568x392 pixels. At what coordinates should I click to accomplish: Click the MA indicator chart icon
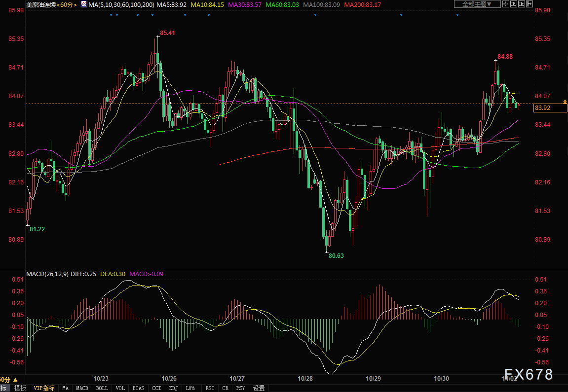(84, 4)
